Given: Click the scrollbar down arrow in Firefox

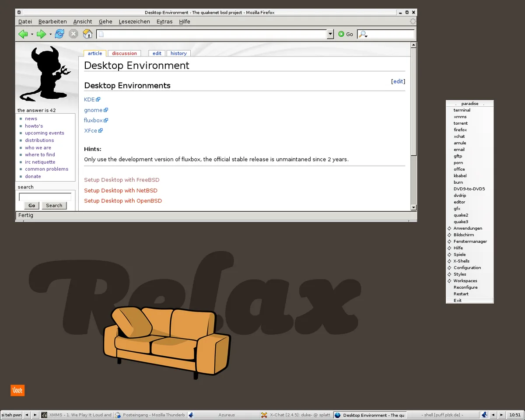Looking at the screenshot, I should (414, 207).
